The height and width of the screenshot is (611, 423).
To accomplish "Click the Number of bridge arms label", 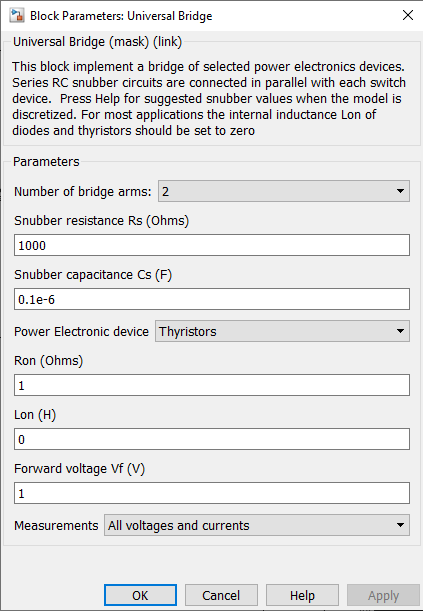I will pyautogui.click(x=83, y=191).
